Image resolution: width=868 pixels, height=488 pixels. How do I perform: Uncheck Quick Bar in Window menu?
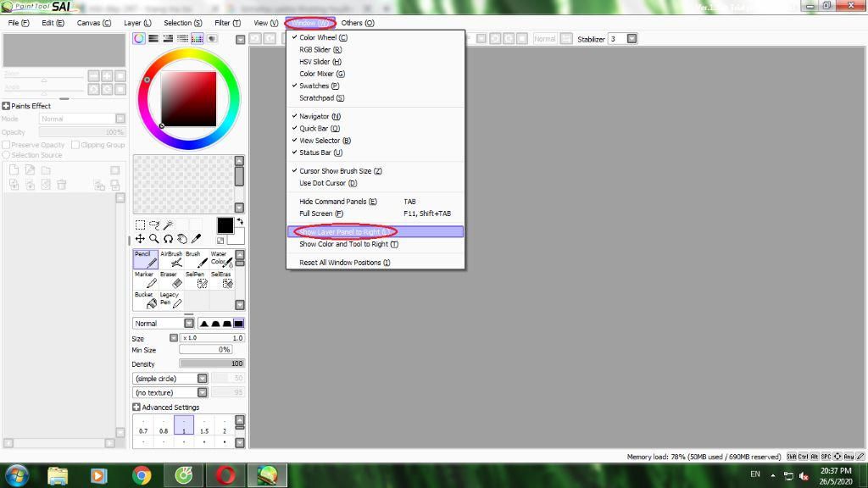[376, 129]
